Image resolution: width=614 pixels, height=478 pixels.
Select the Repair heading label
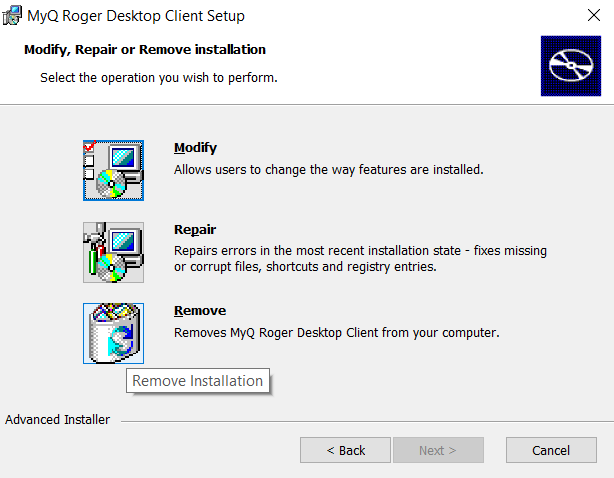pos(195,229)
